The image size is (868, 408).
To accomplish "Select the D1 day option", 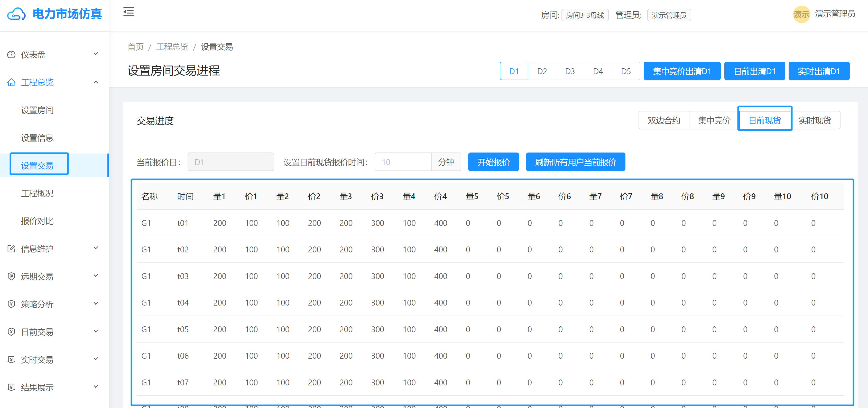I will tap(513, 71).
